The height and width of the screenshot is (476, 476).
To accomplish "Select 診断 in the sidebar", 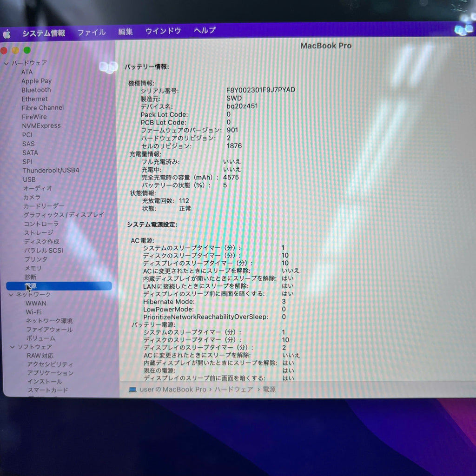I will pos(30,277).
